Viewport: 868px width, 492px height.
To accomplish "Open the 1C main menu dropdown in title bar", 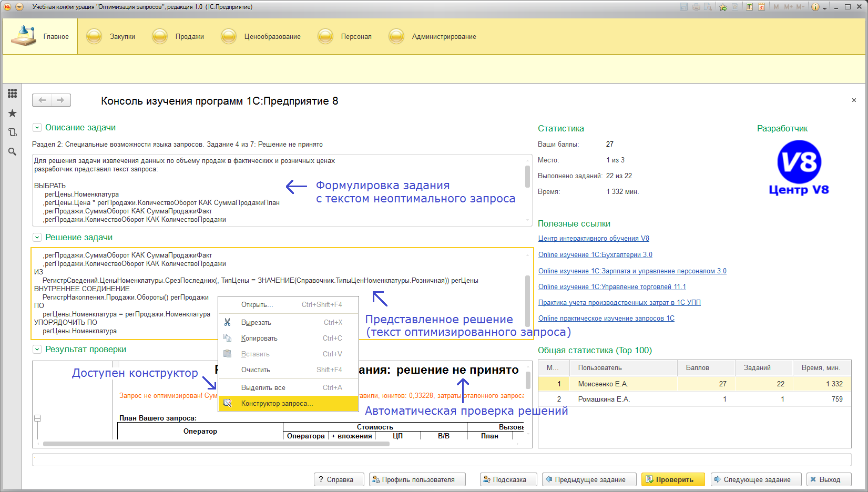I will point(19,7).
